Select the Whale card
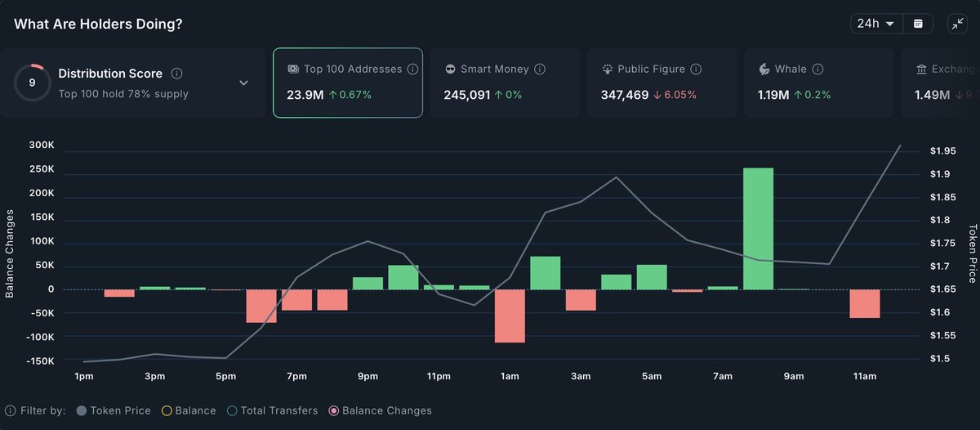 point(818,83)
